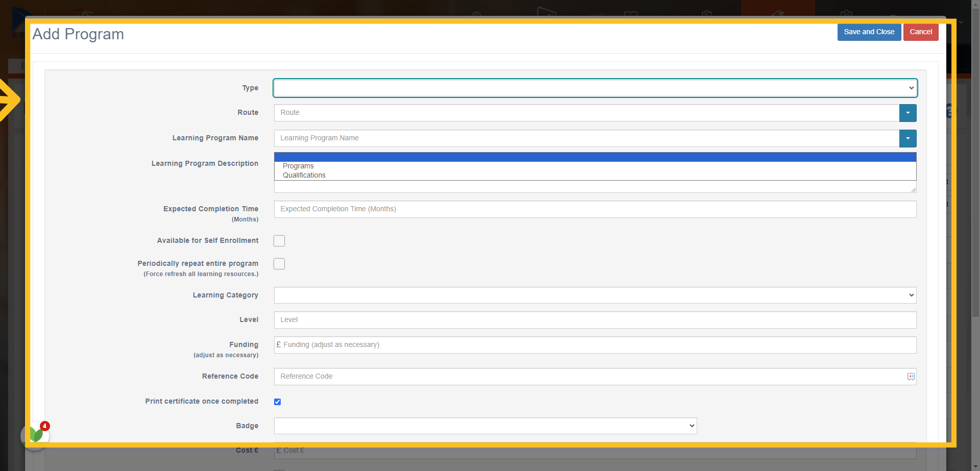Open the Badge dropdown
This screenshot has width=980, height=471.
(485, 426)
